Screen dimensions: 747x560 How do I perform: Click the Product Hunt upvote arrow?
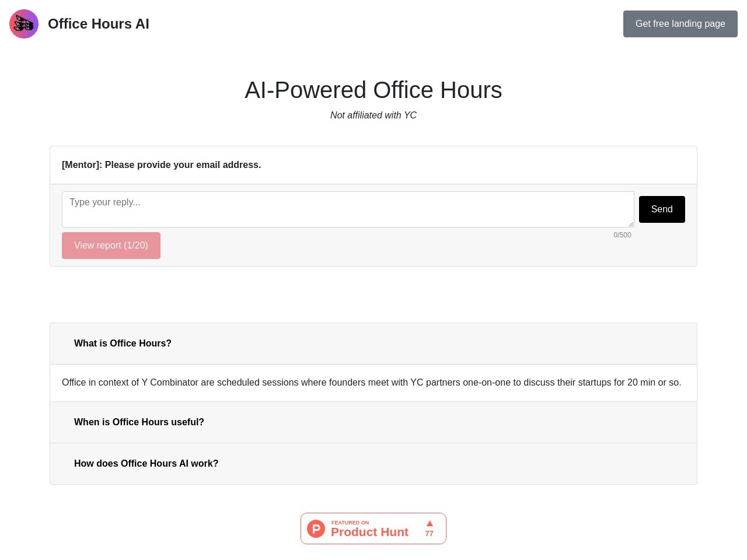(x=430, y=523)
